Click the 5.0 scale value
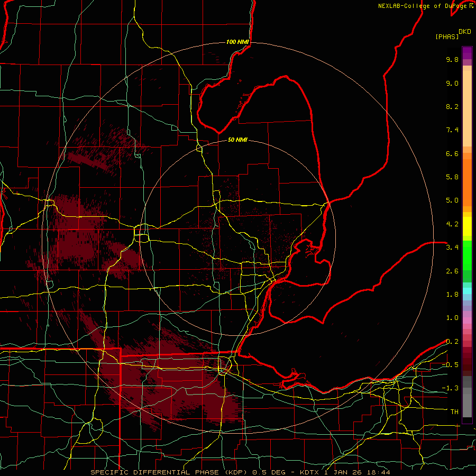476x476 pixels. click(452, 200)
